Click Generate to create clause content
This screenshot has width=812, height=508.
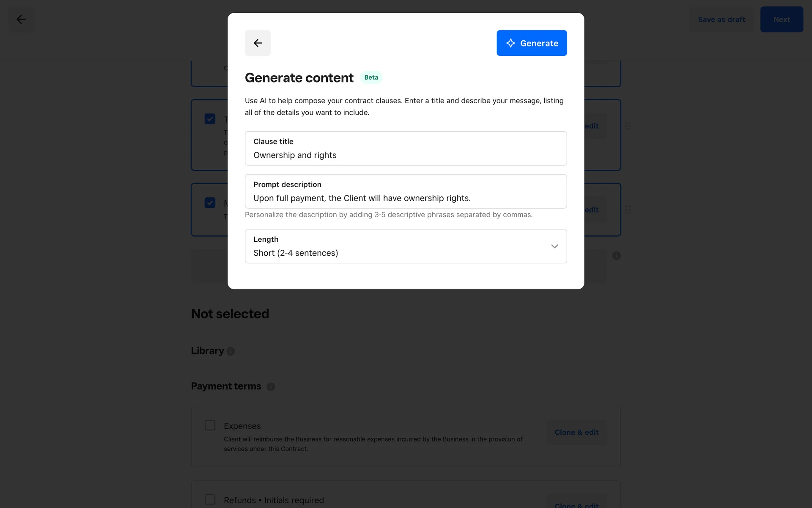tap(532, 43)
